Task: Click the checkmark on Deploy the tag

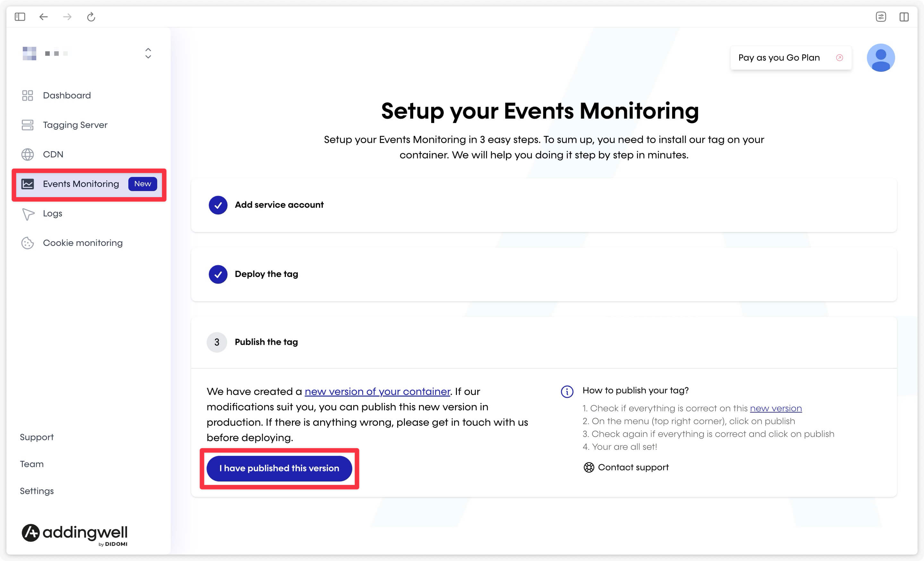Action: [x=218, y=274]
